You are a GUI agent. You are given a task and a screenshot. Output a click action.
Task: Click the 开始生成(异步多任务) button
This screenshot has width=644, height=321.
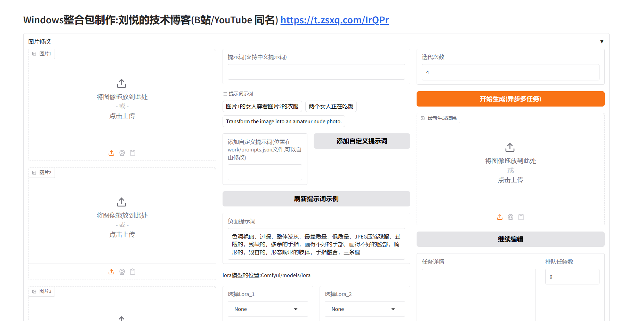point(510,99)
